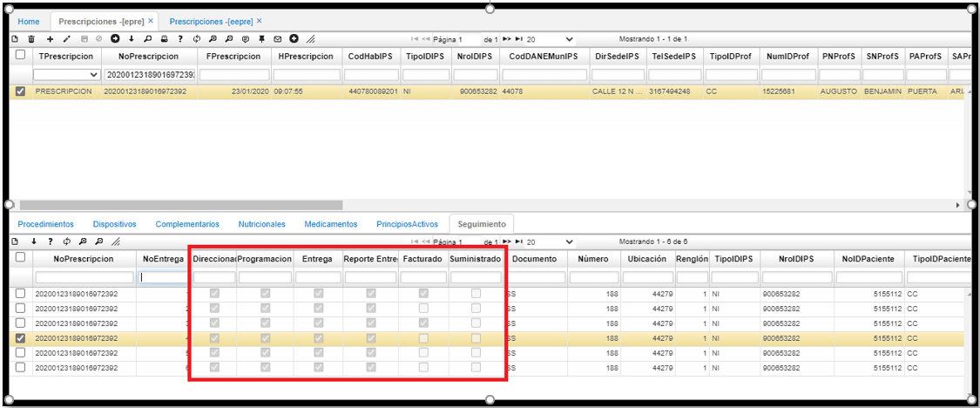Screen dimensions: 980x408
Task: Click the zoom-in magnifier in upper toolbar
Action: (213, 39)
